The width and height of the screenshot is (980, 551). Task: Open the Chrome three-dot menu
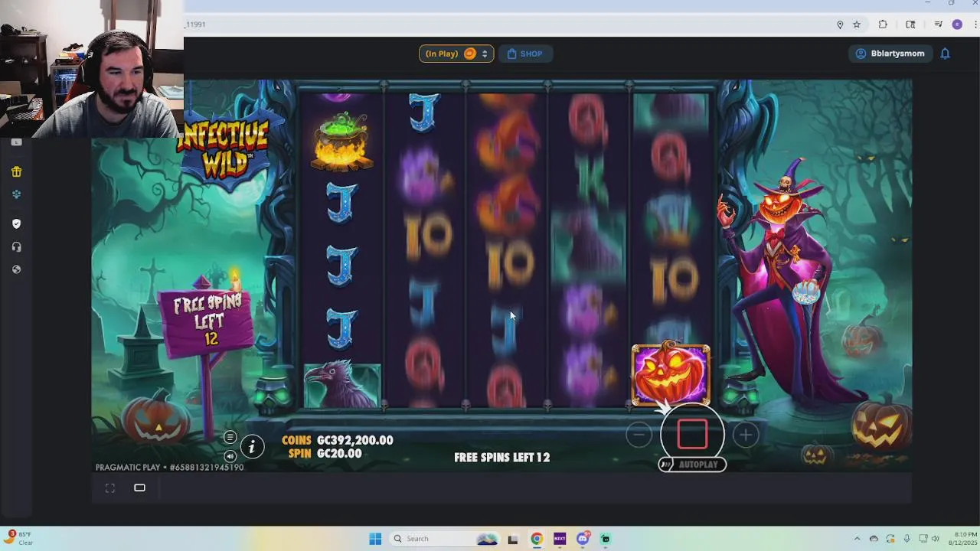pos(975,24)
